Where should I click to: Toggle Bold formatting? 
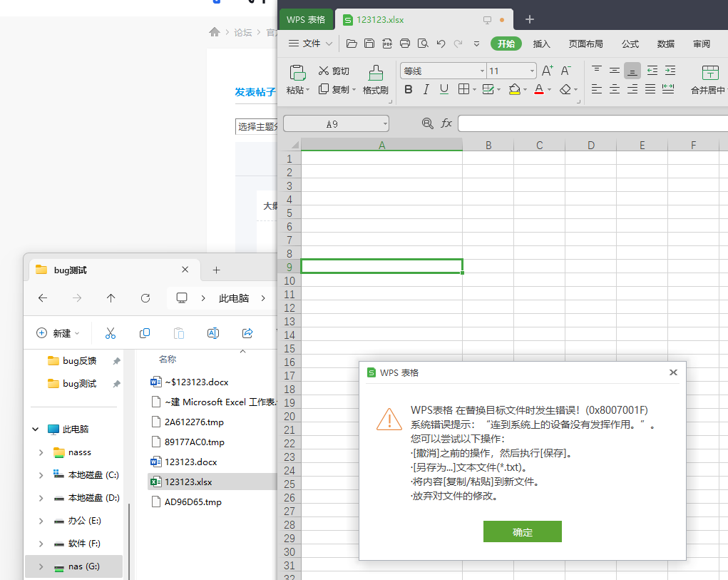[409, 89]
